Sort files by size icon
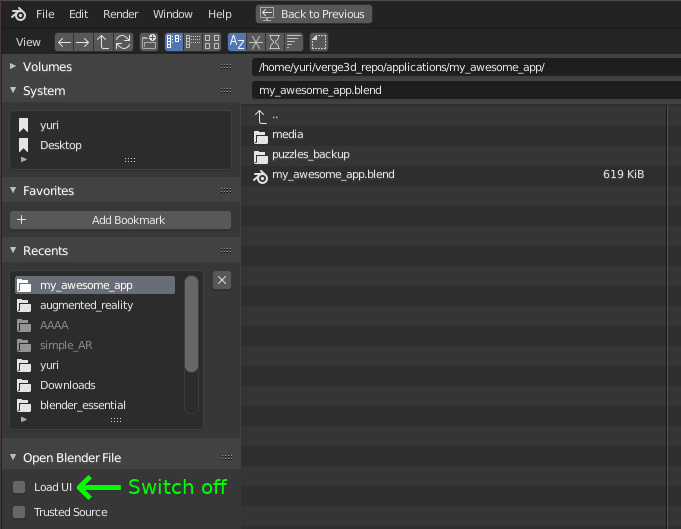Viewport: 681px width, 529px height. pyautogui.click(x=294, y=42)
